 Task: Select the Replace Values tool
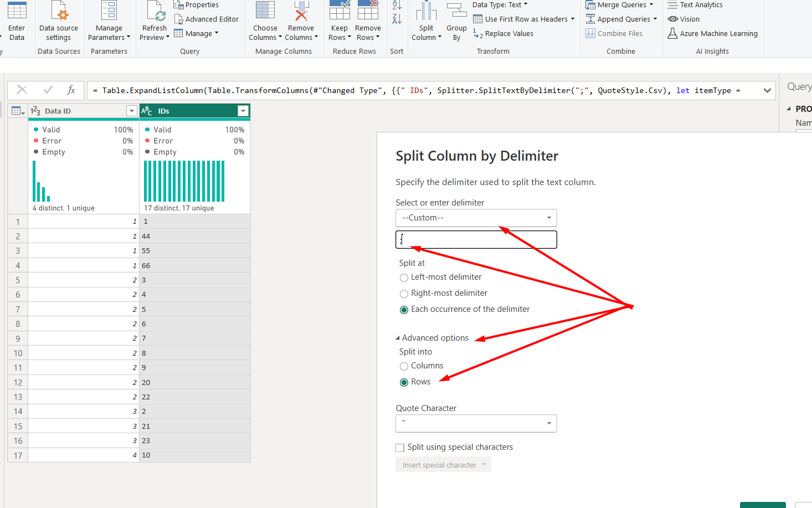click(503, 34)
